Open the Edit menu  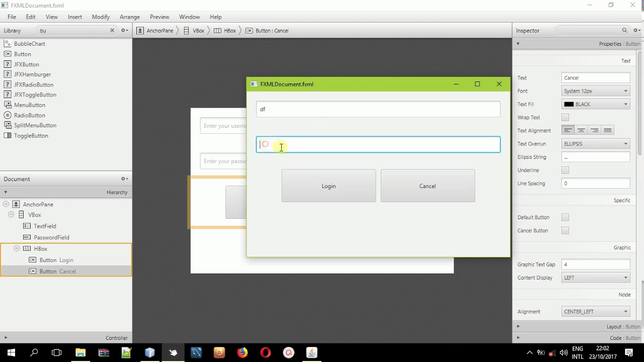click(31, 17)
